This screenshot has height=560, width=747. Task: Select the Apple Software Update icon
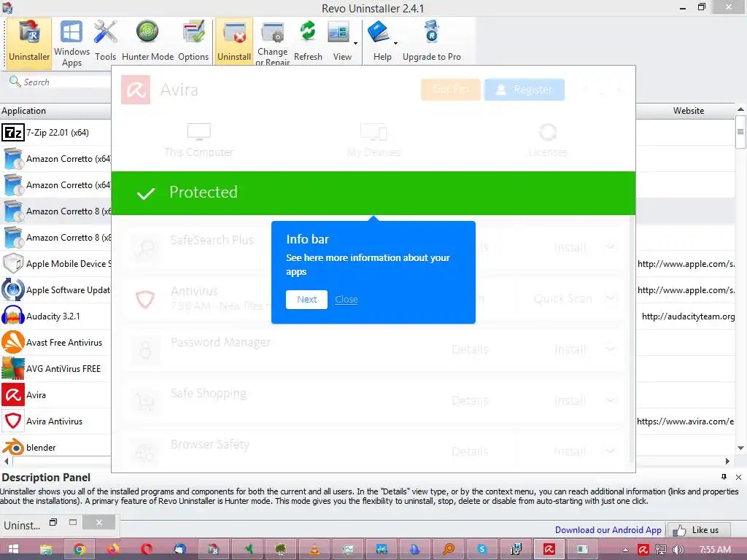tap(13, 290)
